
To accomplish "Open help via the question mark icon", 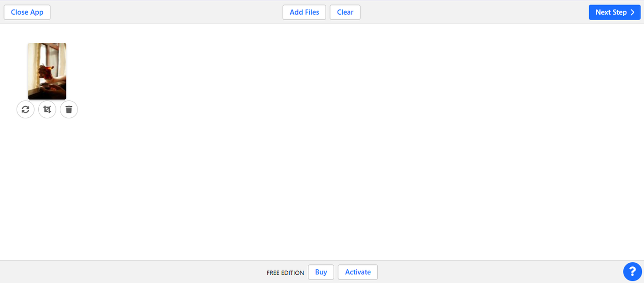I will 632,272.
